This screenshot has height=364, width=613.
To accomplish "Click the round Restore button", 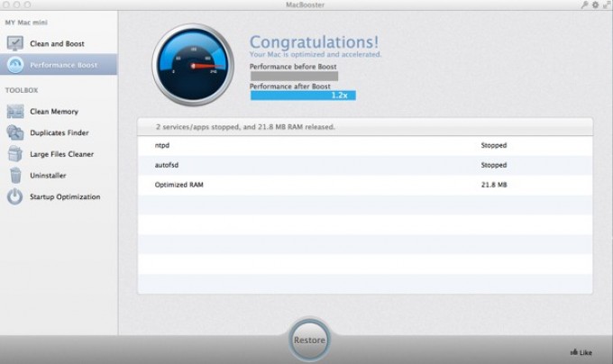I will coord(309,340).
